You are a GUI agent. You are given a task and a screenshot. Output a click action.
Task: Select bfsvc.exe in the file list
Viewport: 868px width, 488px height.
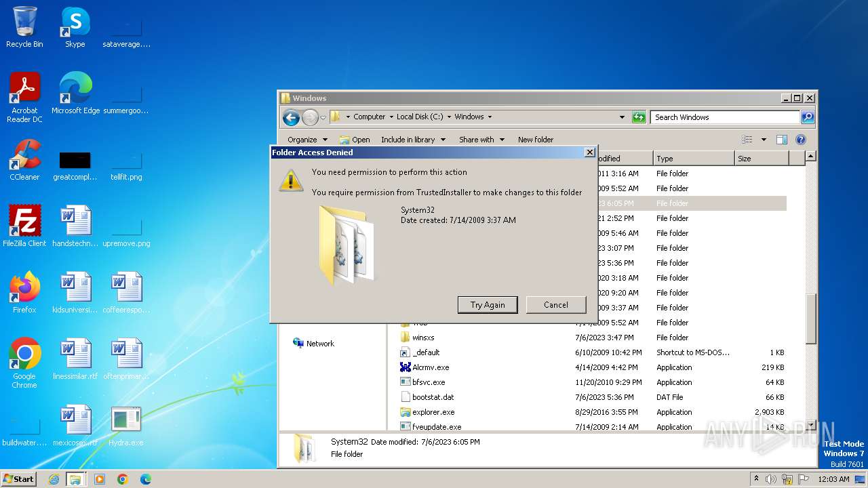click(x=422, y=382)
